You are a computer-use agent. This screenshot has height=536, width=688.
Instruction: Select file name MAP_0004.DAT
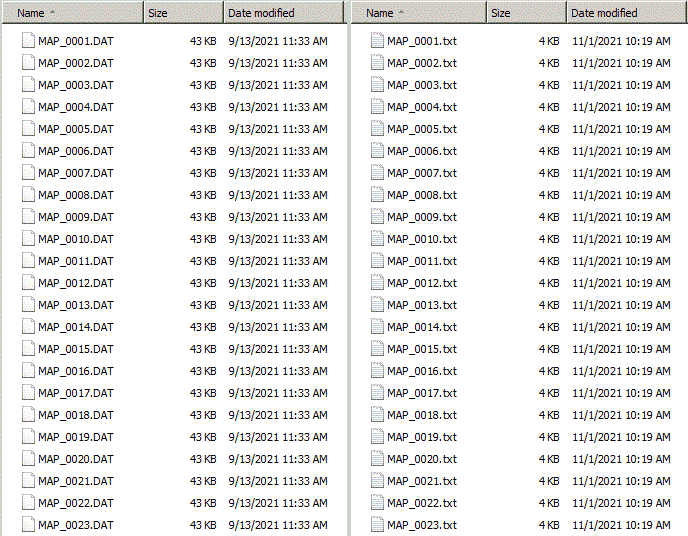pyautogui.click(x=76, y=107)
